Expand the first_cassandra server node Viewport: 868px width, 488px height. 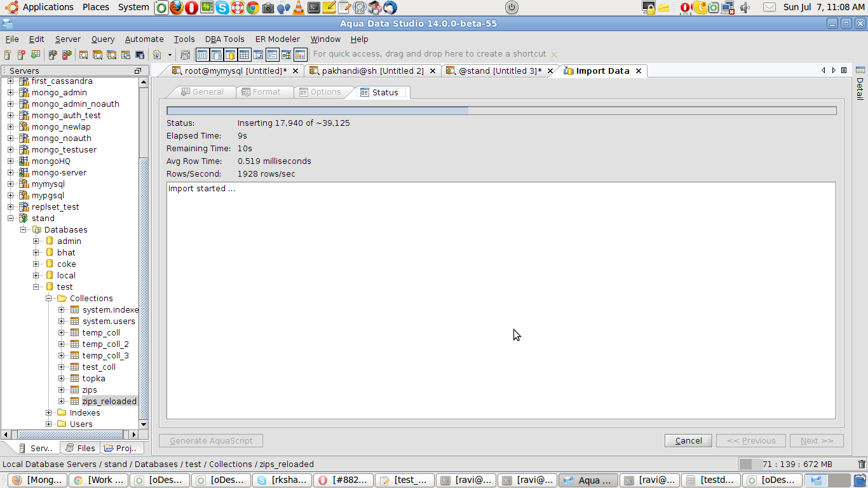click(10, 81)
